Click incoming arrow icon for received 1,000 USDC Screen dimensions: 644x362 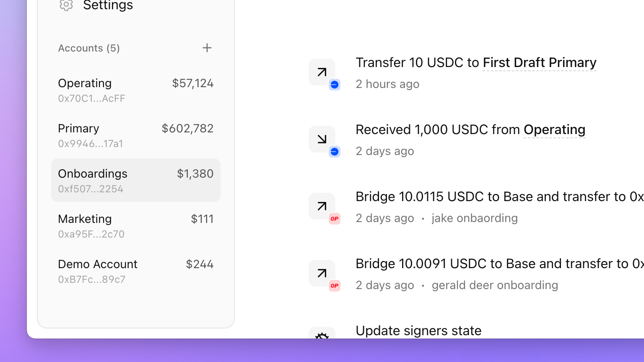[x=322, y=139]
